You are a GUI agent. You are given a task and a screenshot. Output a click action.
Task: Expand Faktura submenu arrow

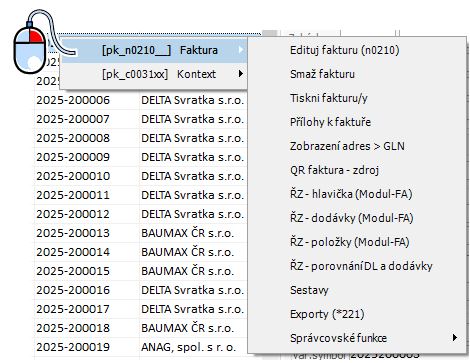pyautogui.click(x=241, y=50)
